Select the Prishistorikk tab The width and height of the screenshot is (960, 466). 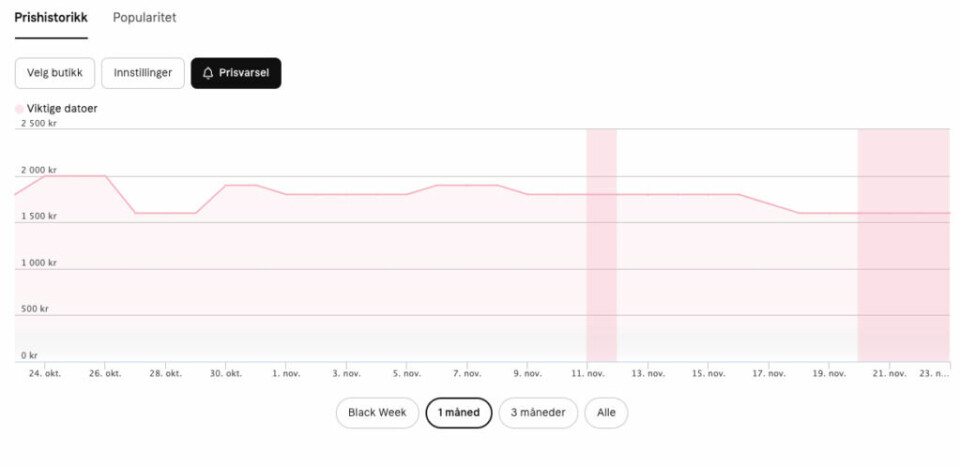(51, 18)
